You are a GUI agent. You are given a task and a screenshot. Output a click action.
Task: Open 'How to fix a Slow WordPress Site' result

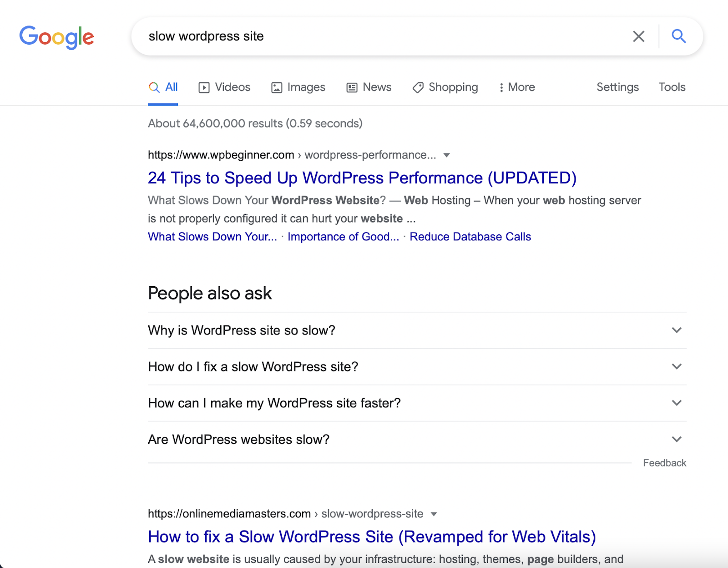(372, 537)
